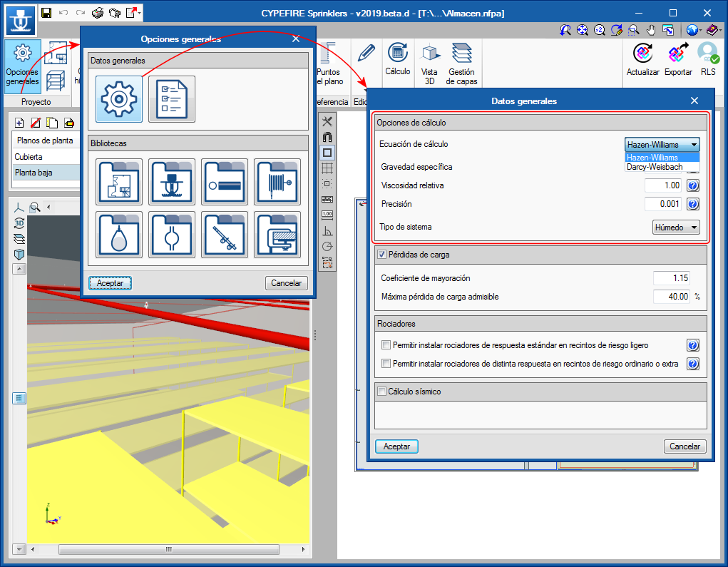Click the save floppy disk icon
Screen dimensions: 728x567
click(46, 13)
